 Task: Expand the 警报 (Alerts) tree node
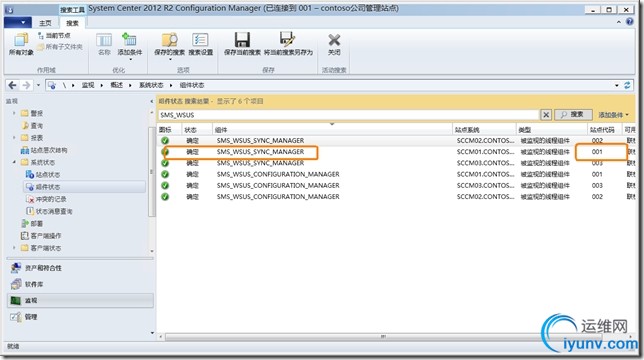click(x=14, y=113)
